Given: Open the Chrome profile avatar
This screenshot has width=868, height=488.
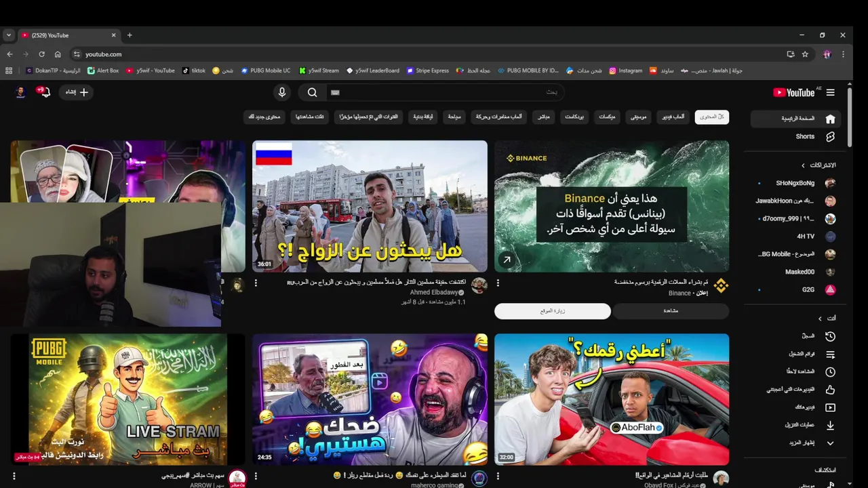Looking at the screenshot, I should [x=827, y=54].
